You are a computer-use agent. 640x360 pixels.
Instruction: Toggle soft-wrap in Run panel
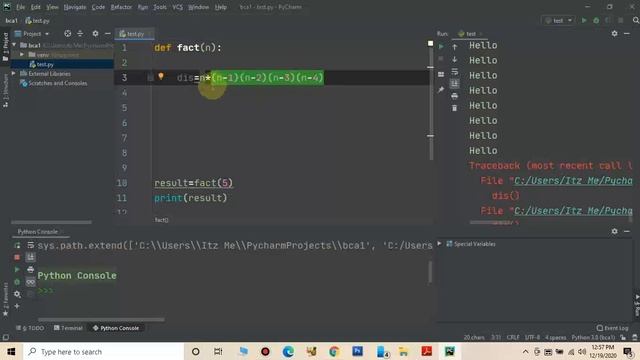pyautogui.click(x=455, y=72)
